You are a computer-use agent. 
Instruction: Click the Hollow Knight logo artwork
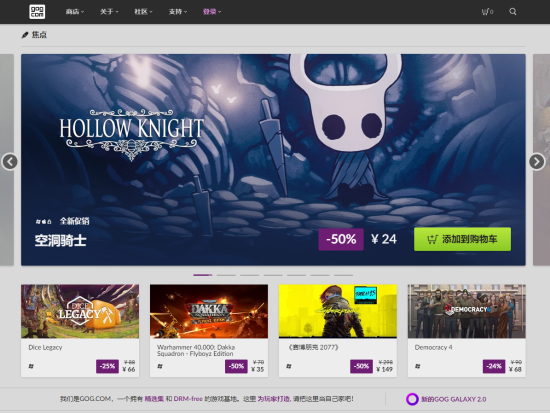click(132, 135)
